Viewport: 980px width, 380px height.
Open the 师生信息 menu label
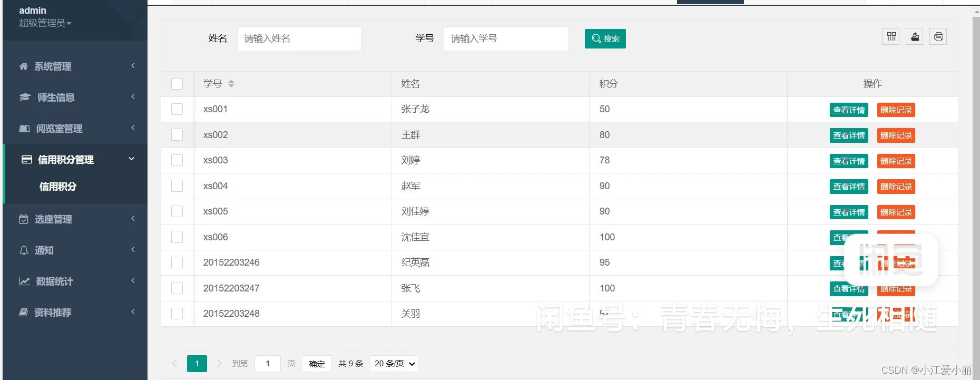point(56,98)
